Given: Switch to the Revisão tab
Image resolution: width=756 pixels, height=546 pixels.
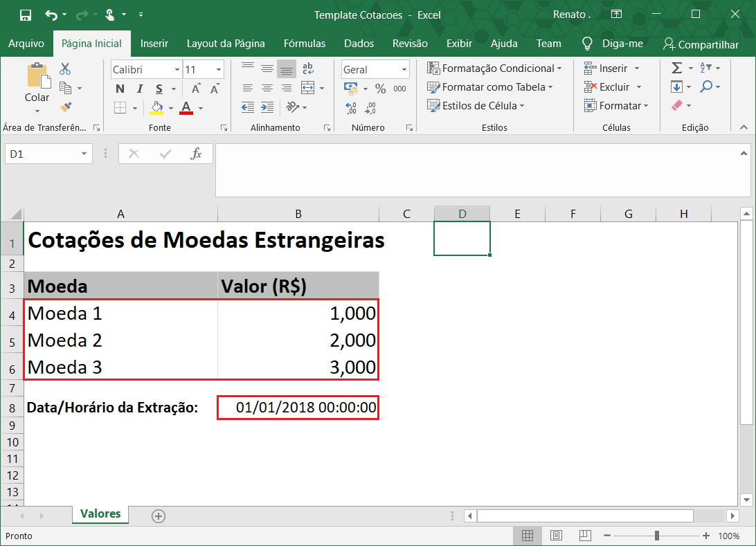Looking at the screenshot, I should click(410, 44).
